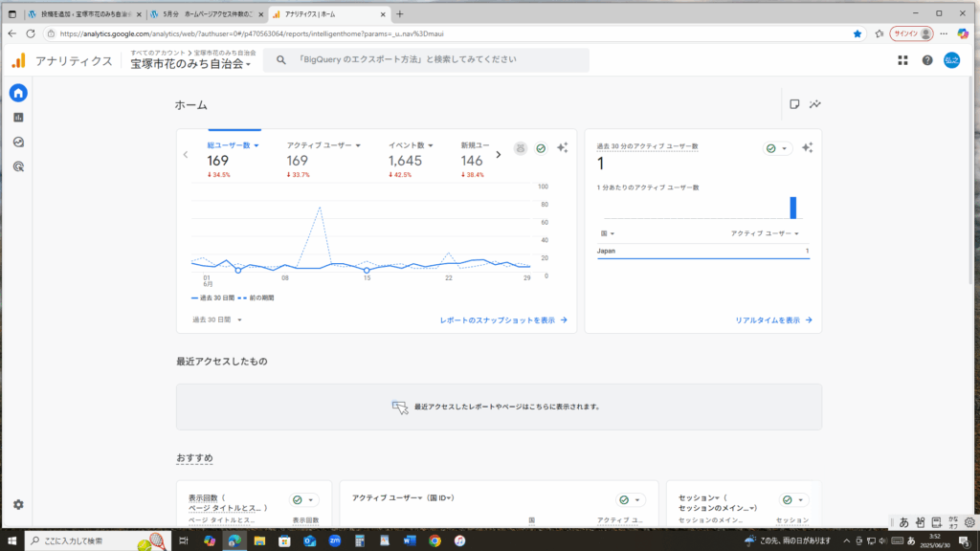Open the browser three-dot settings menu
The height and width of the screenshot is (551, 980).
(x=944, y=33)
